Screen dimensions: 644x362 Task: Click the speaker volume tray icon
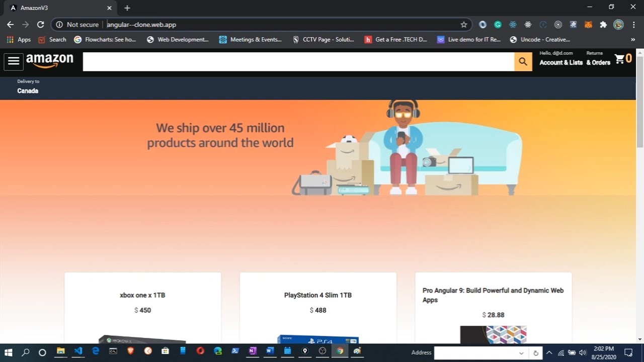[583, 352]
